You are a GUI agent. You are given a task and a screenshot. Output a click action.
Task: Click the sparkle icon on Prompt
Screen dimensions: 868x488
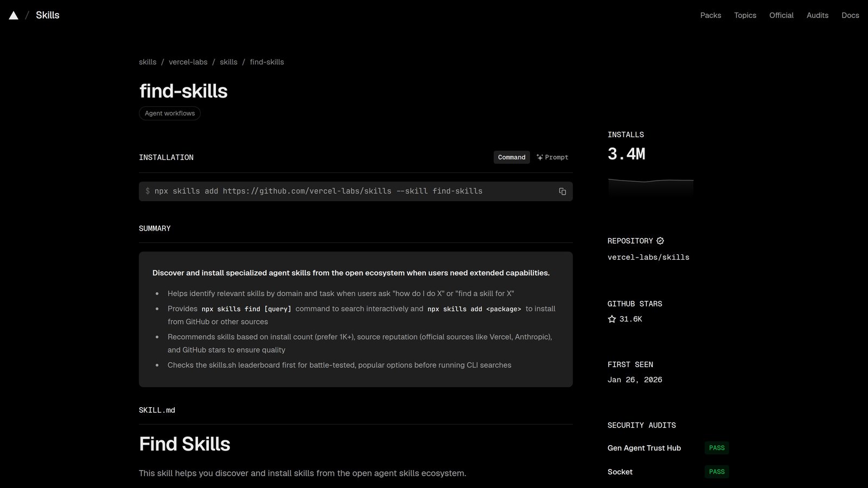[x=540, y=157]
